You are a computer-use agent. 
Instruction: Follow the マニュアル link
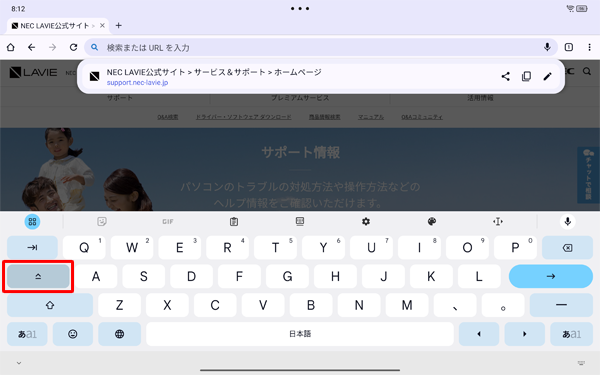click(x=371, y=117)
